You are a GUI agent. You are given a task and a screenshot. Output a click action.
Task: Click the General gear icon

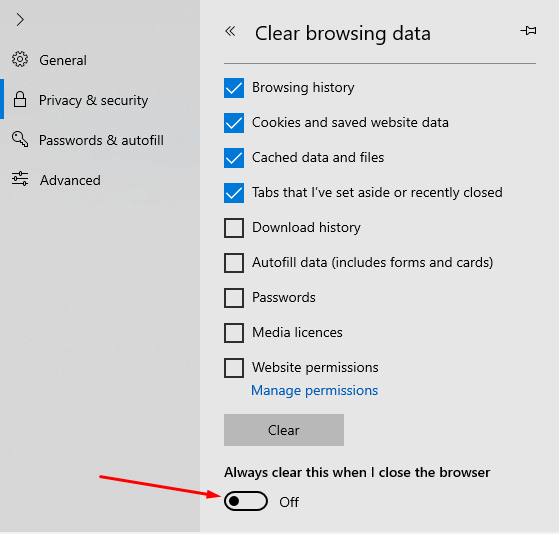20,59
